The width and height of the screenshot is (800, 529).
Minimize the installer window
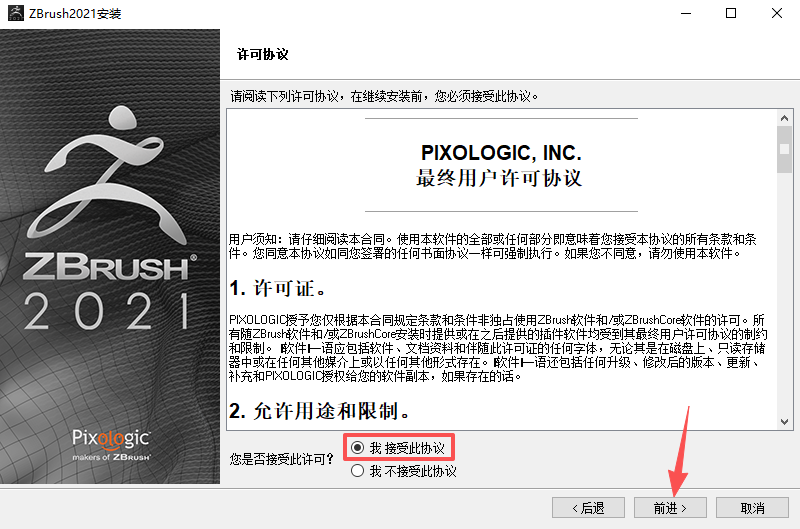click(x=686, y=13)
